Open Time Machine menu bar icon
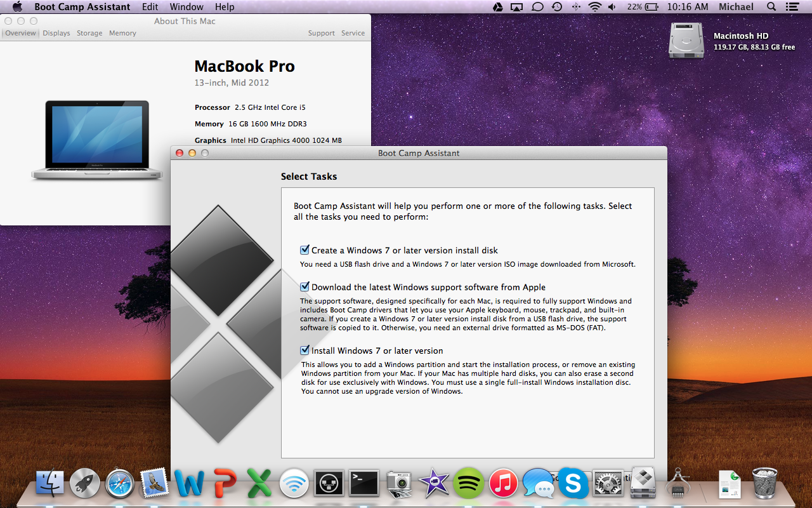The image size is (812, 508). [556, 7]
